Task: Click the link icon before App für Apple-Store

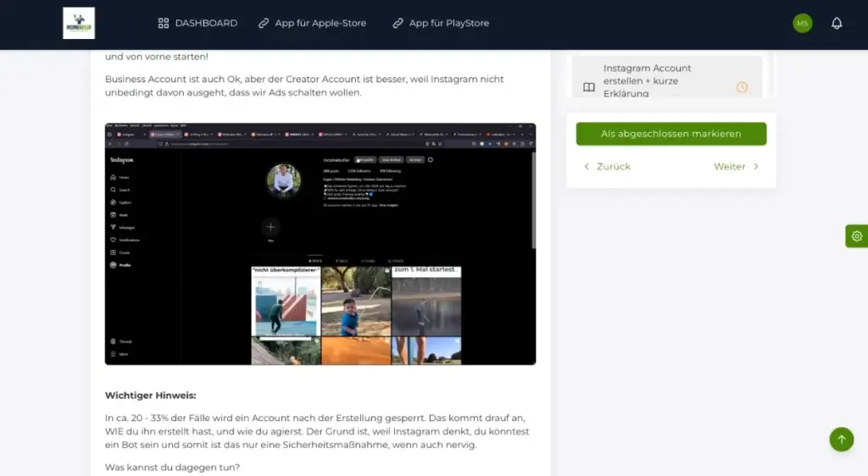Action: point(264,24)
